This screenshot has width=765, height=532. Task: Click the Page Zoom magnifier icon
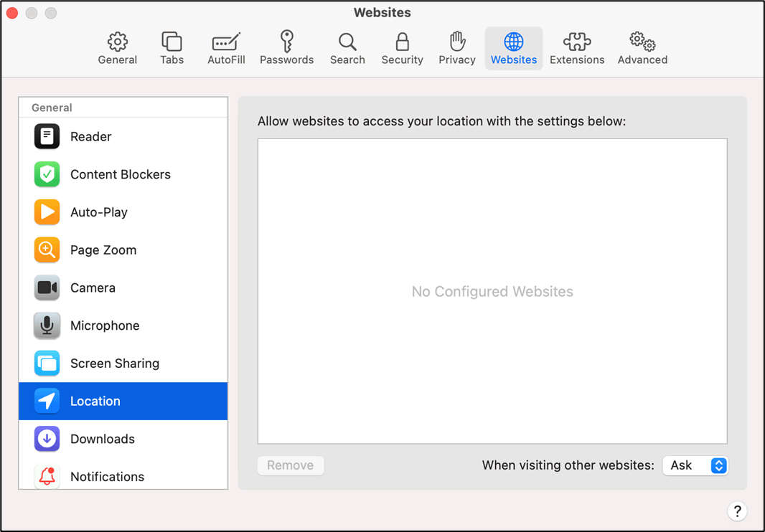click(47, 250)
